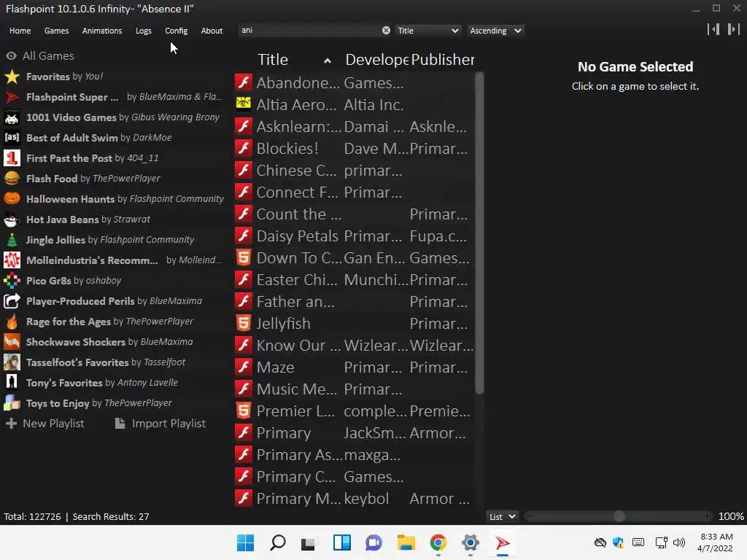Sort by the Developer column header
This screenshot has height=560, width=747.
(x=376, y=60)
